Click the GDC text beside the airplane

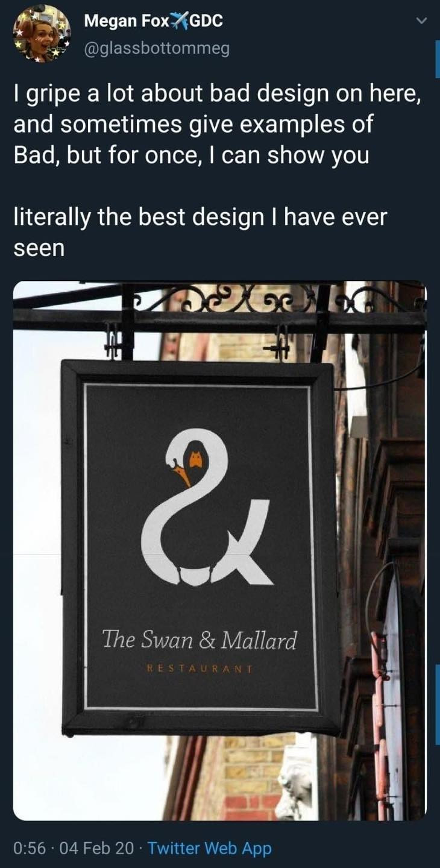(x=207, y=20)
